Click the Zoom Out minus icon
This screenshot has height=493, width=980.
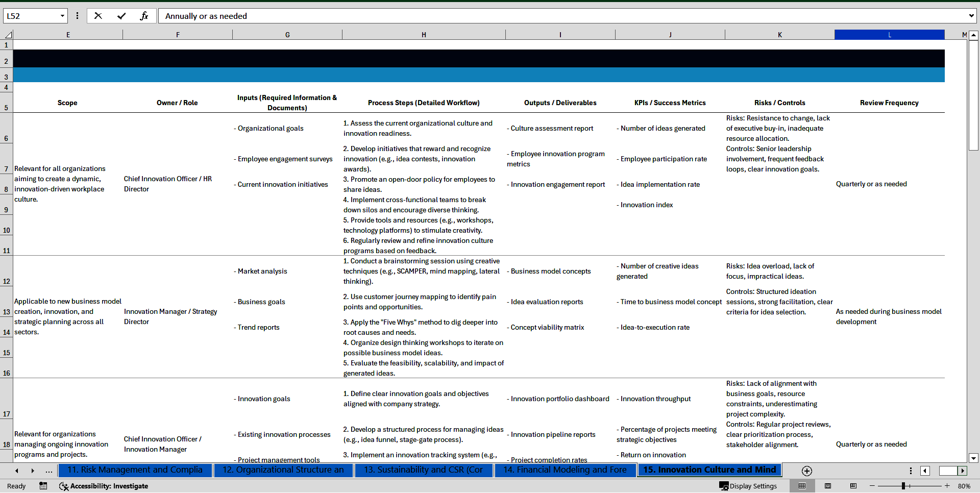tap(872, 486)
